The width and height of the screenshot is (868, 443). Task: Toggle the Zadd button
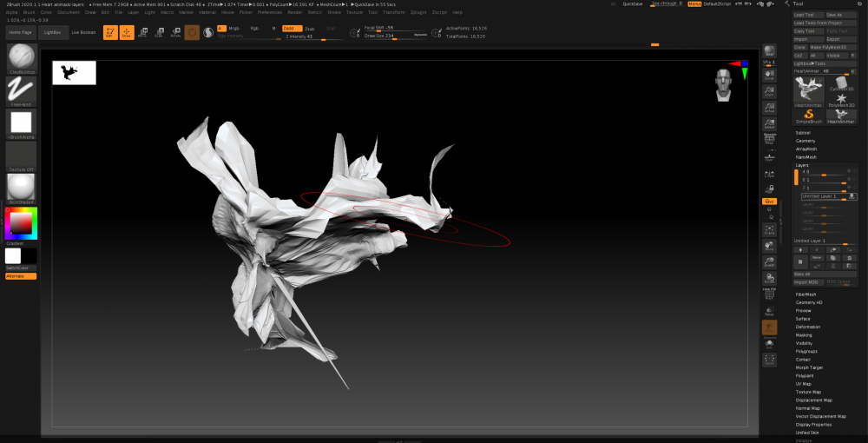[292, 29]
